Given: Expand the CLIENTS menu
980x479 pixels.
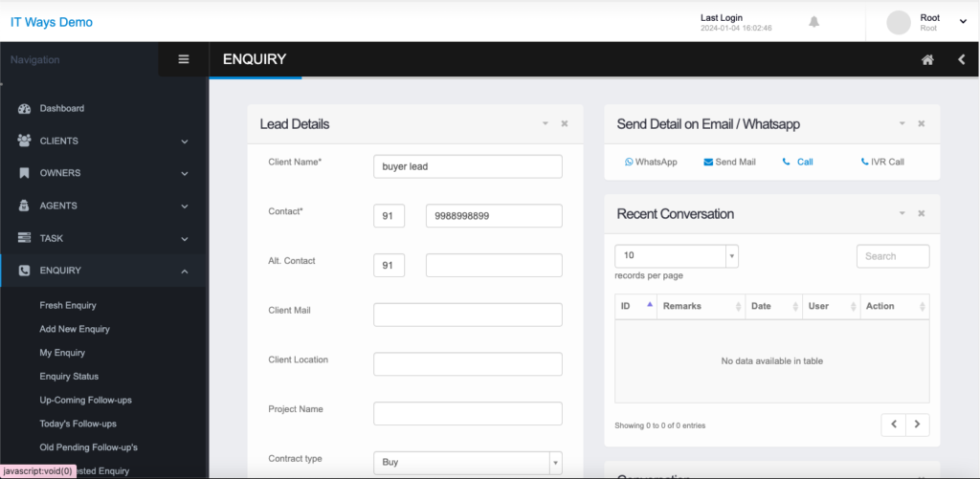Looking at the screenshot, I should click(x=103, y=141).
